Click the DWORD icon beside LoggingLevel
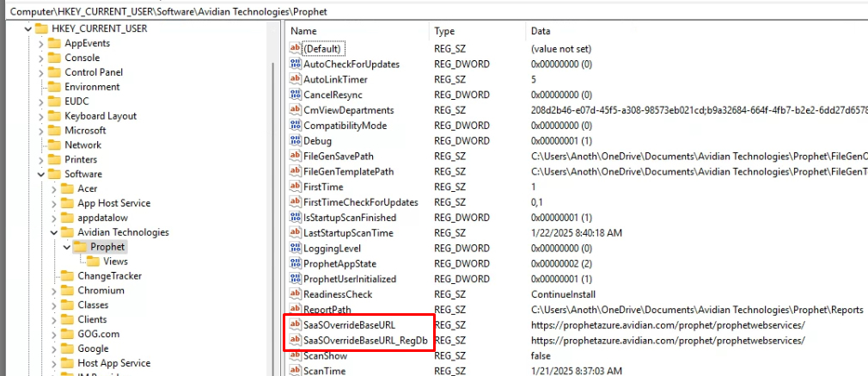Viewport: 868px width, 376px height. 296,248
